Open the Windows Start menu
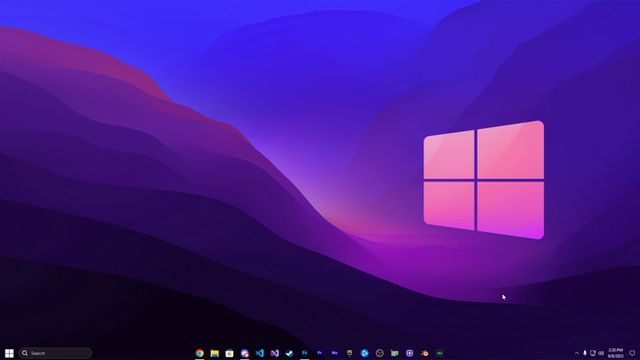Screen dimensions: 640x360 point(9,353)
